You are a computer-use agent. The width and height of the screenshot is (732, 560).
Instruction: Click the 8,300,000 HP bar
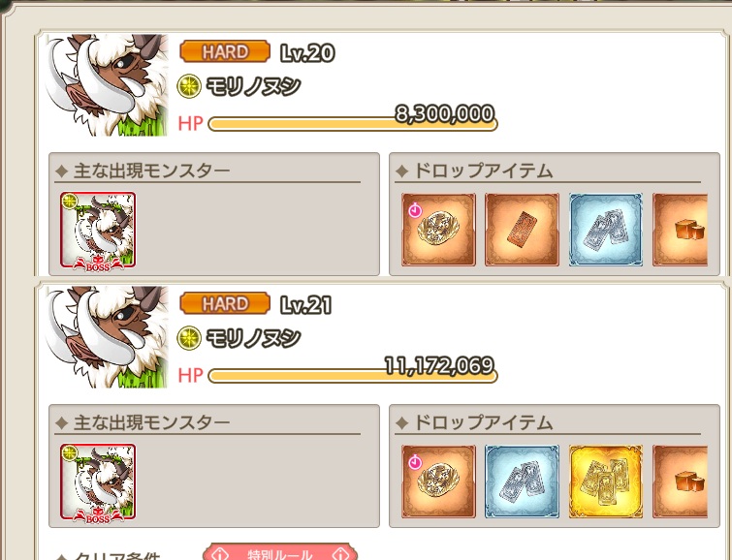tap(353, 124)
